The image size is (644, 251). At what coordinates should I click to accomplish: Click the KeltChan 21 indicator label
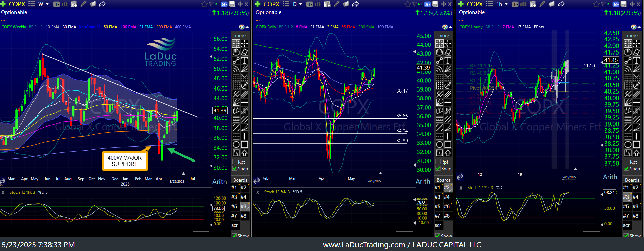coord(90,27)
